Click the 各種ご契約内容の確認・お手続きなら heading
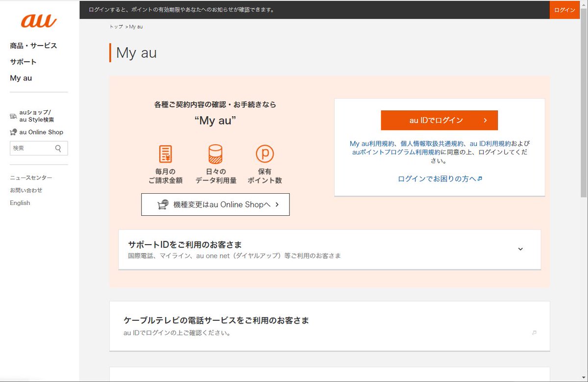The height and width of the screenshot is (382, 588). (215, 104)
